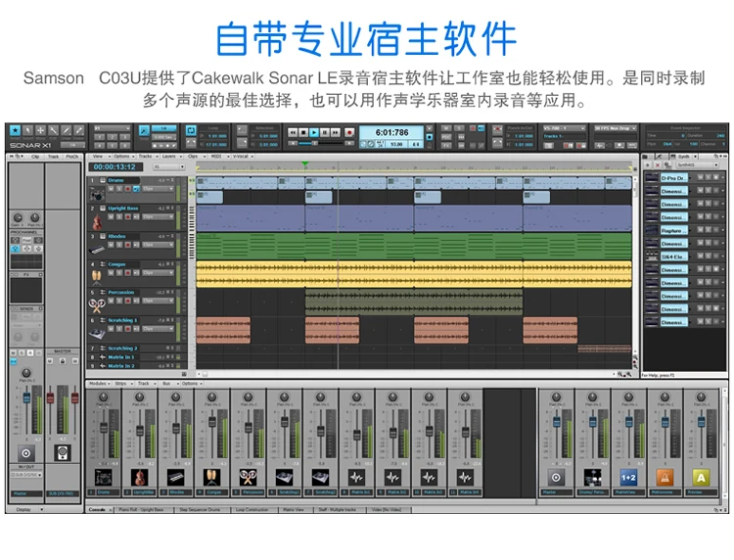Click the Drums console strip icon

click(103, 478)
